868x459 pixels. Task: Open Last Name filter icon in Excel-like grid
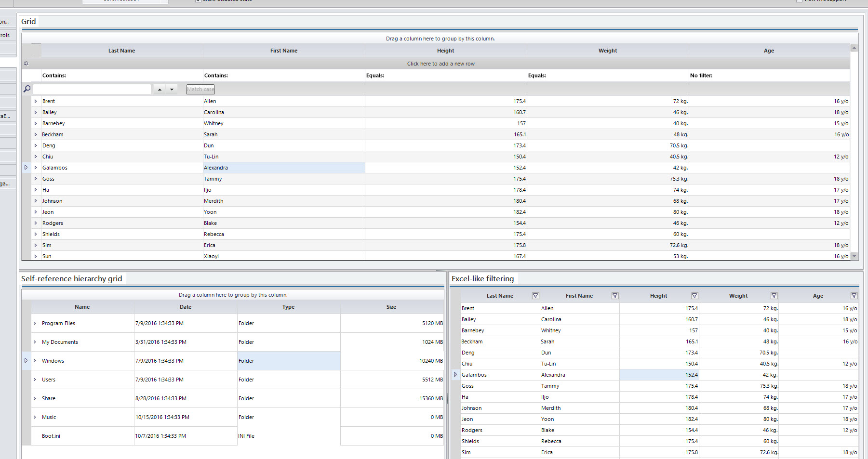(535, 296)
